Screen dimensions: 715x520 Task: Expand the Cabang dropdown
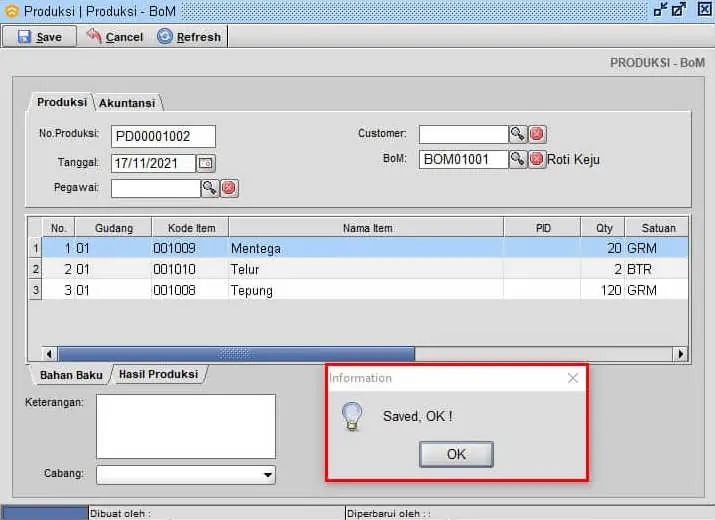point(267,475)
